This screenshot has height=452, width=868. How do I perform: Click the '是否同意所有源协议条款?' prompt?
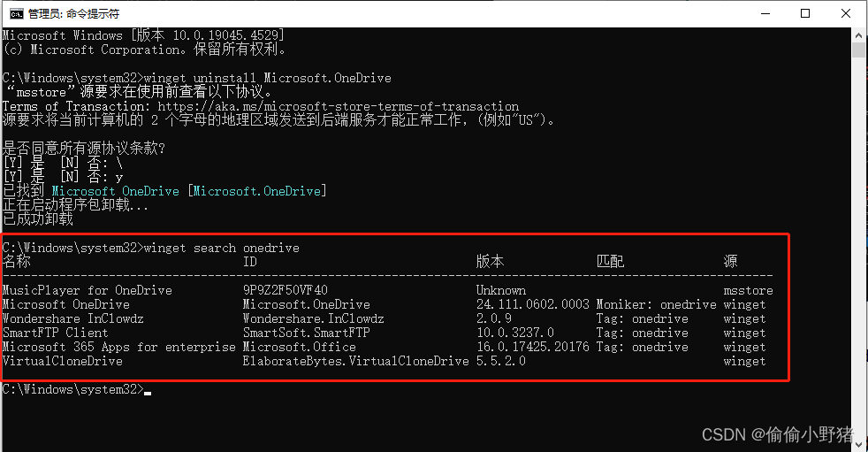pos(84,149)
